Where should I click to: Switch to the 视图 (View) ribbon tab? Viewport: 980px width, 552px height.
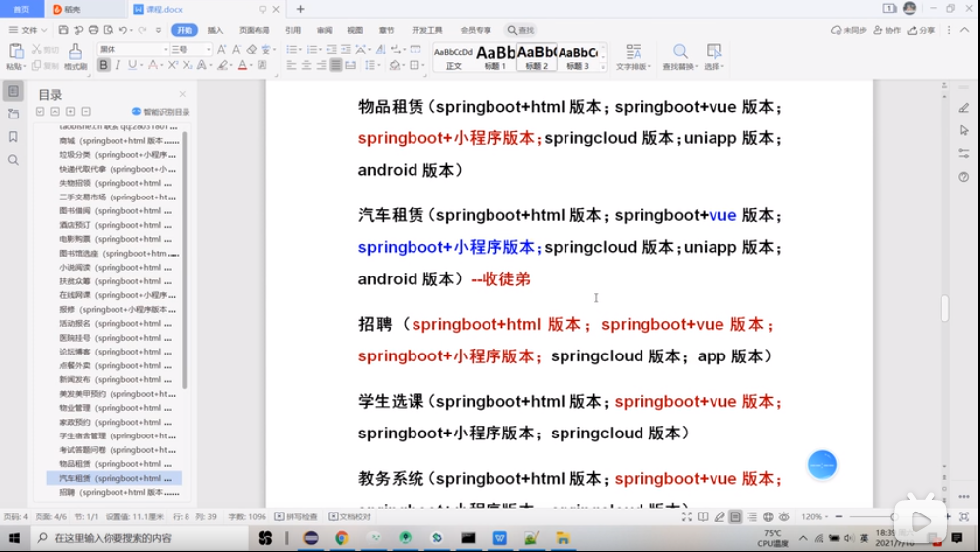(355, 30)
